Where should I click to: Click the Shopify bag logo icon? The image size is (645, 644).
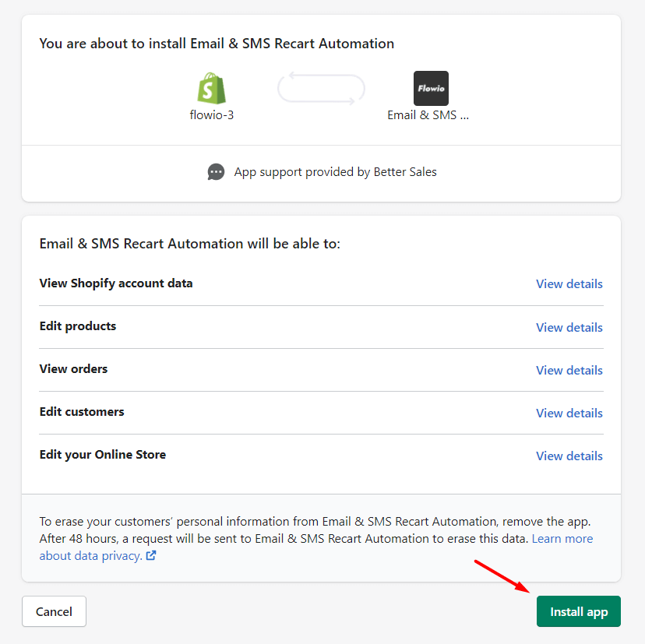pyautogui.click(x=211, y=88)
